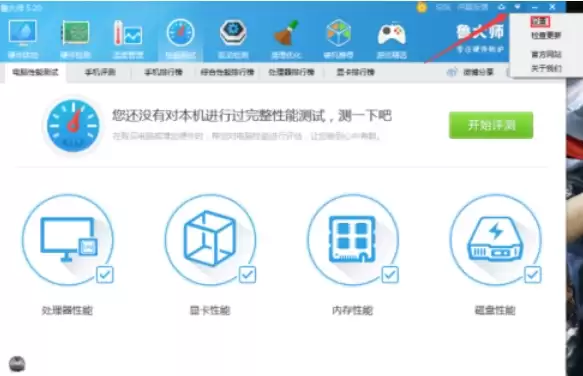Open the 温度管理 thermometer icon
This screenshot has width=583, height=376.
click(x=128, y=33)
